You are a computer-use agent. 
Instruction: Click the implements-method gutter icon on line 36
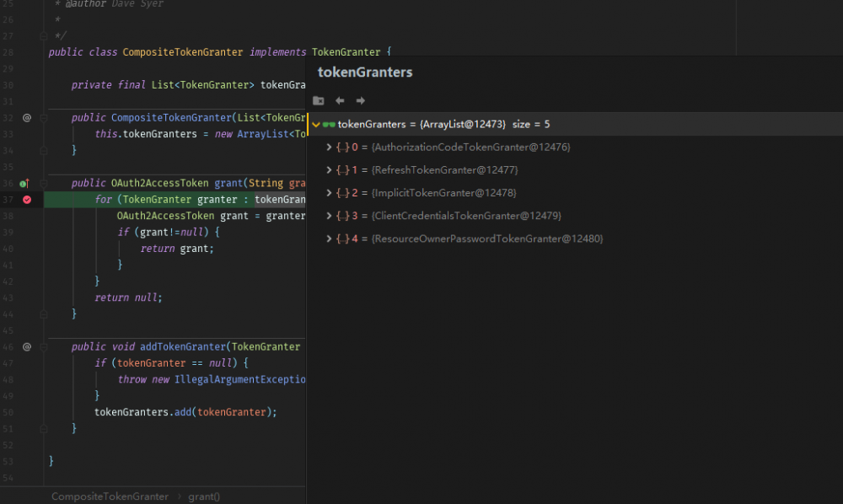tap(24, 183)
